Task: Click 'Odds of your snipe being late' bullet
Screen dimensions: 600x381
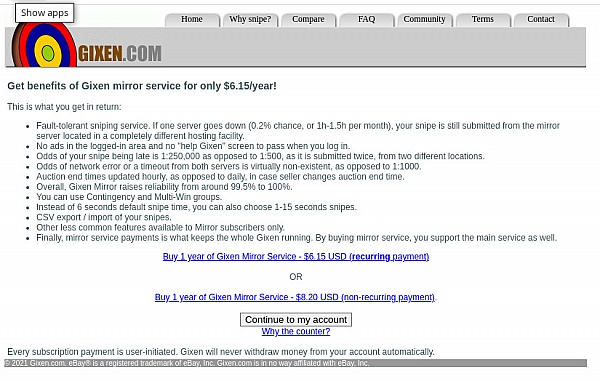Action: [261, 156]
